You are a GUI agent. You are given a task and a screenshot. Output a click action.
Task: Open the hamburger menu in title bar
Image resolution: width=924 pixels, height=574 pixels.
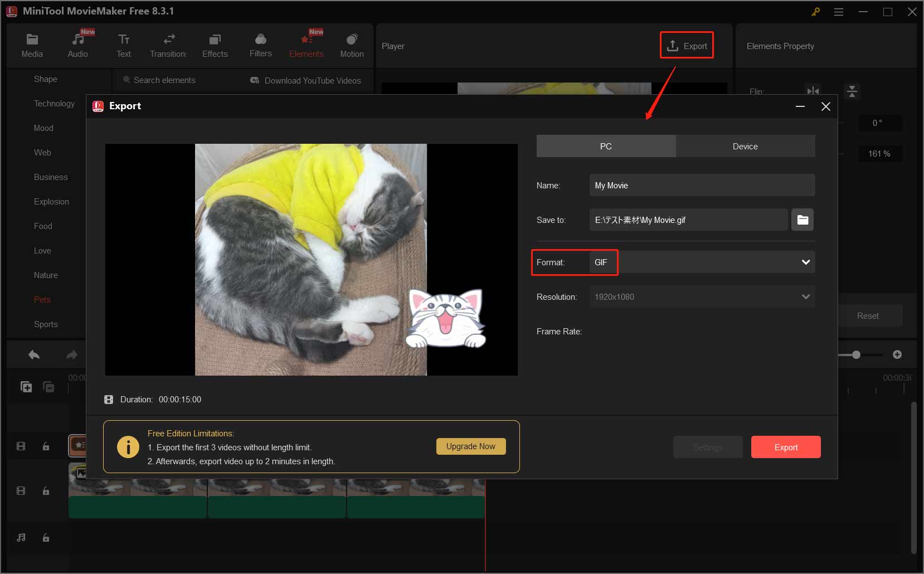(x=838, y=12)
